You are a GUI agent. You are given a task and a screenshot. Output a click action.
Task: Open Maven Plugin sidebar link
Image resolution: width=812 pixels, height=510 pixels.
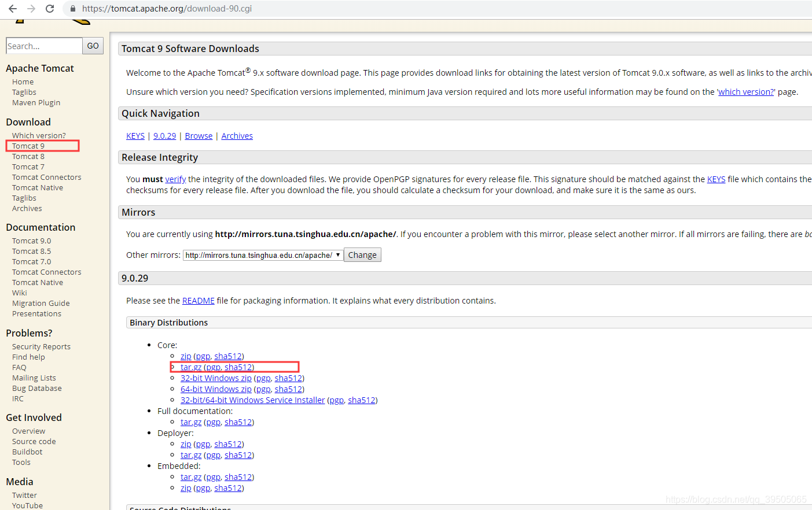pos(36,102)
